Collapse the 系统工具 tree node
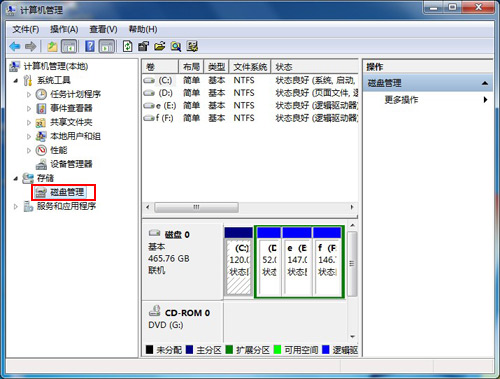This screenshot has height=379, width=500. pyautogui.click(x=16, y=80)
